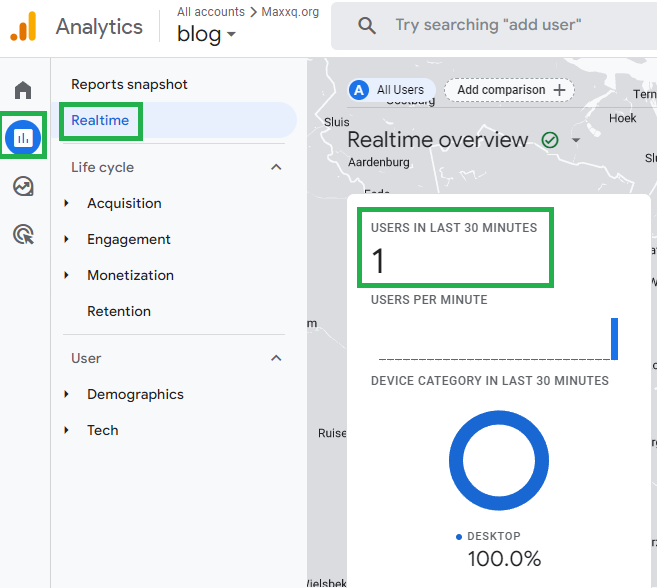This screenshot has width=657, height=588.
Task: Open the Monetization reports
Action: [130, 275]
